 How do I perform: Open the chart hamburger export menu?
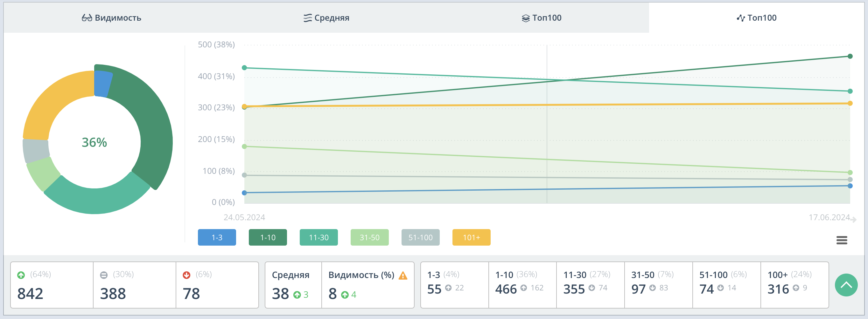click(x=841, y=240)
